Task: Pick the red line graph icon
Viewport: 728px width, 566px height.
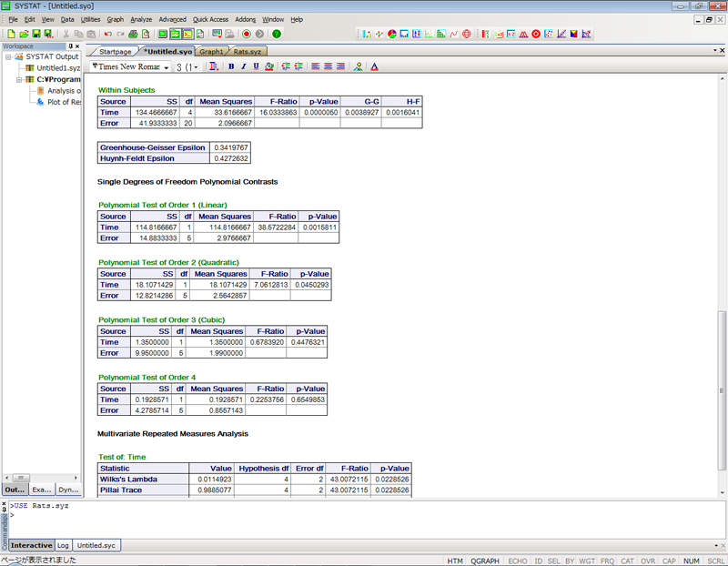Action: pyautogui.click(x=453, y=34)
